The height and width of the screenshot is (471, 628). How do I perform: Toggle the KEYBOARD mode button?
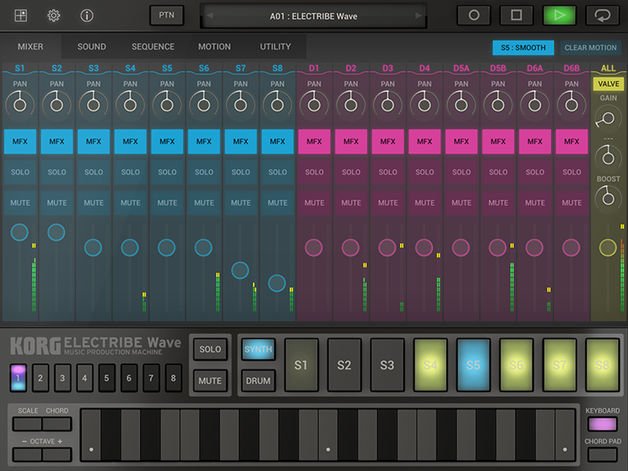click(x=602, y=424)
